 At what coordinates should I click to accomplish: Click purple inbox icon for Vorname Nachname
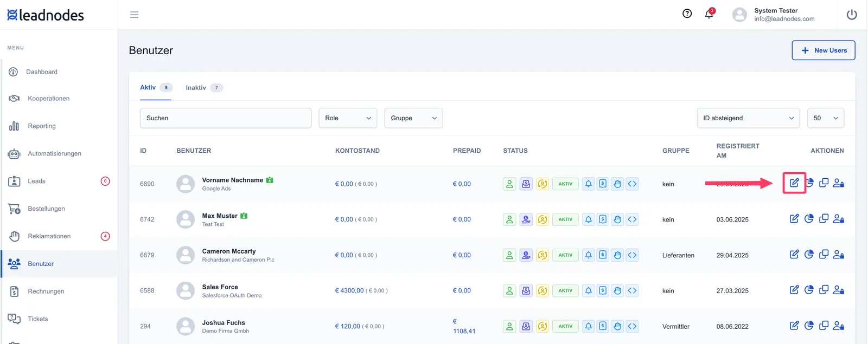526,184
